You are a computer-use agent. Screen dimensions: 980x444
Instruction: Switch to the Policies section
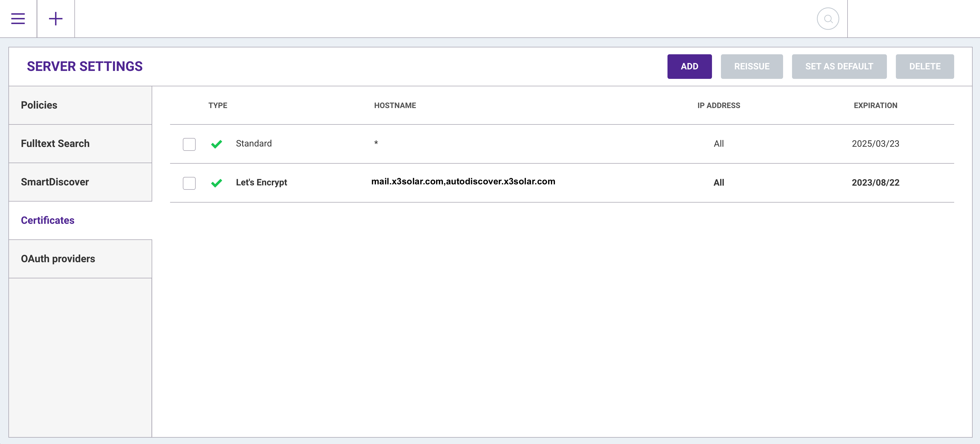[39, 105]
